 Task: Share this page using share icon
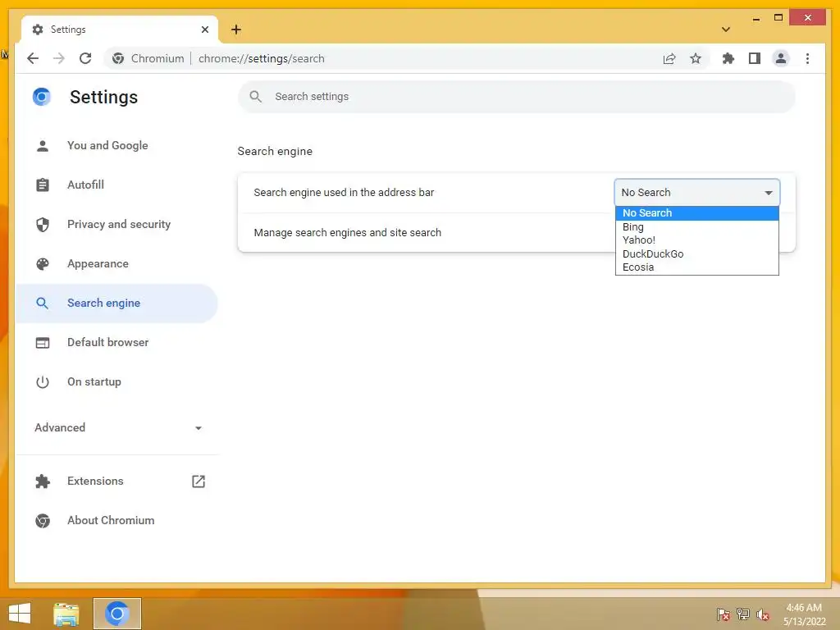(669, 58)
